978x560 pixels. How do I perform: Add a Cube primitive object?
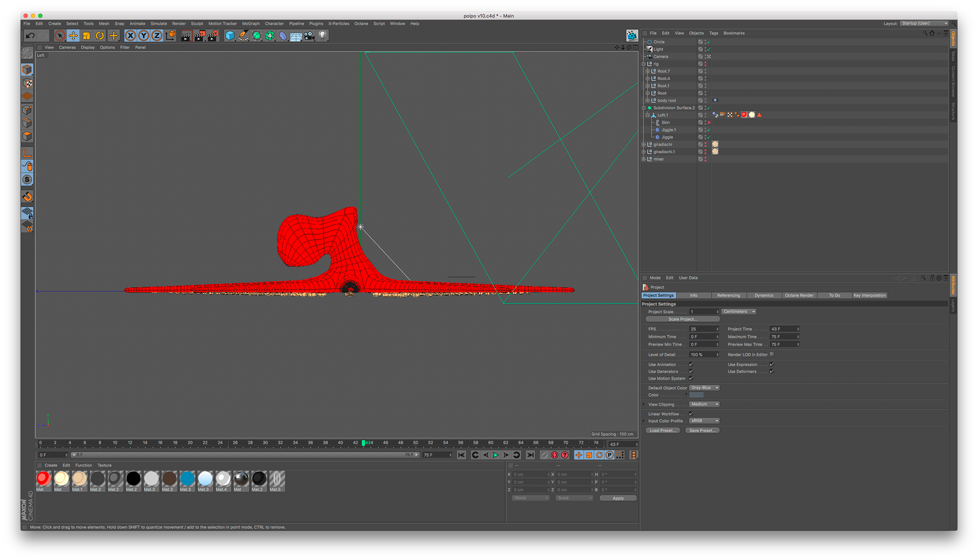coord(230,36)
